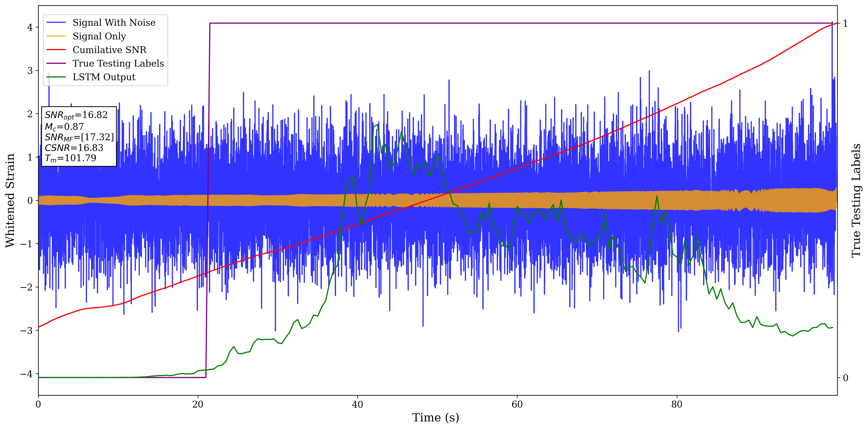Click the Tm=101.79 annotation text
Image resolution: width=868 pixels, height=429 pixels.
pos(70,158)
